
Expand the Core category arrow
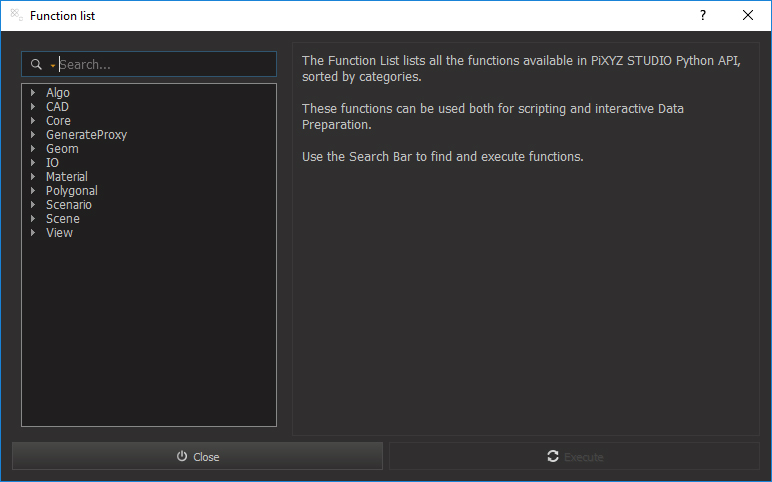pyautogui.click(x=33, y=121)
